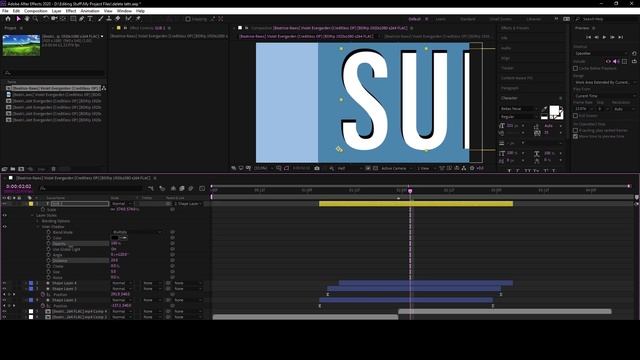Enable Full Screen checkbox in Preview panel
This screenshot has width=640, height=360.
pos(576,116)
